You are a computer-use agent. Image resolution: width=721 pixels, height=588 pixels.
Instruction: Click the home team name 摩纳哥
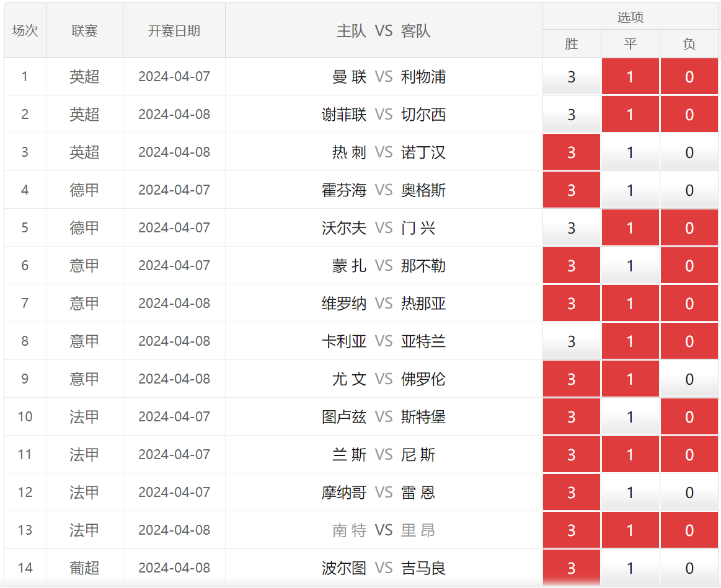pyautogui.click(x=344, y=492)
